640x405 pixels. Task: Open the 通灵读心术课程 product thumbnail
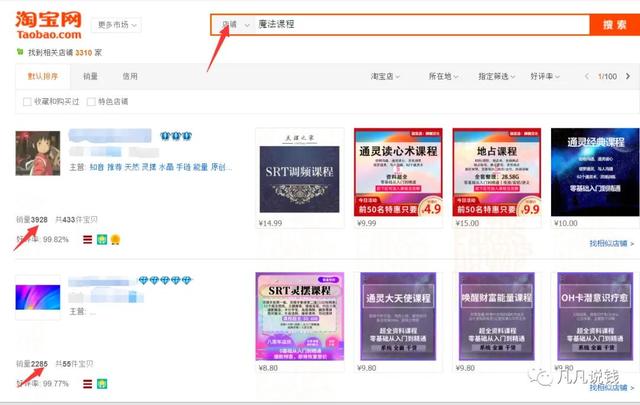pyautogui.click(x=398, y=171)
